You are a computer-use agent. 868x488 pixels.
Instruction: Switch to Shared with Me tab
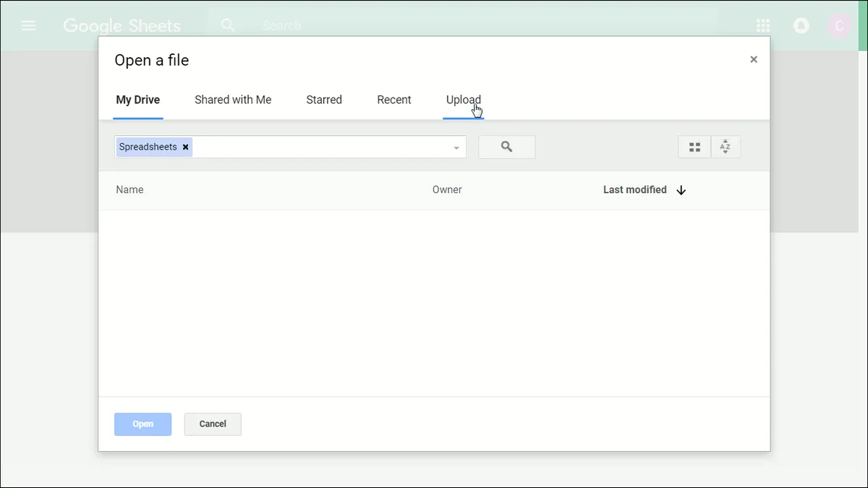pyautogui.click(x=233, y=100)
